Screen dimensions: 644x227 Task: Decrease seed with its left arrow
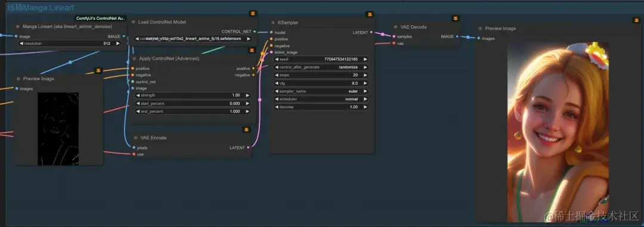click(277, 59)
